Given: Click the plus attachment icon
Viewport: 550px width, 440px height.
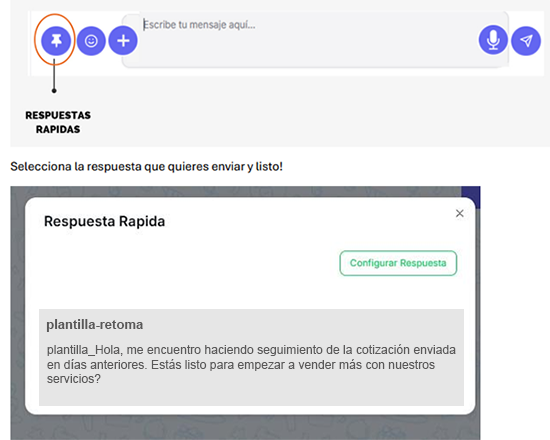Looking at the screenshot, I should (123, 41).
